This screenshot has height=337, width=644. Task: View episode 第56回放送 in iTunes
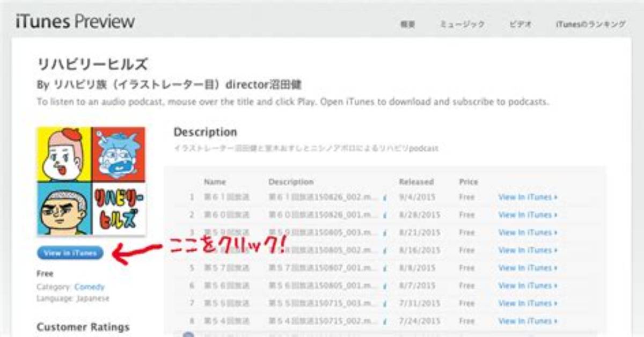[x=528, y=285]
